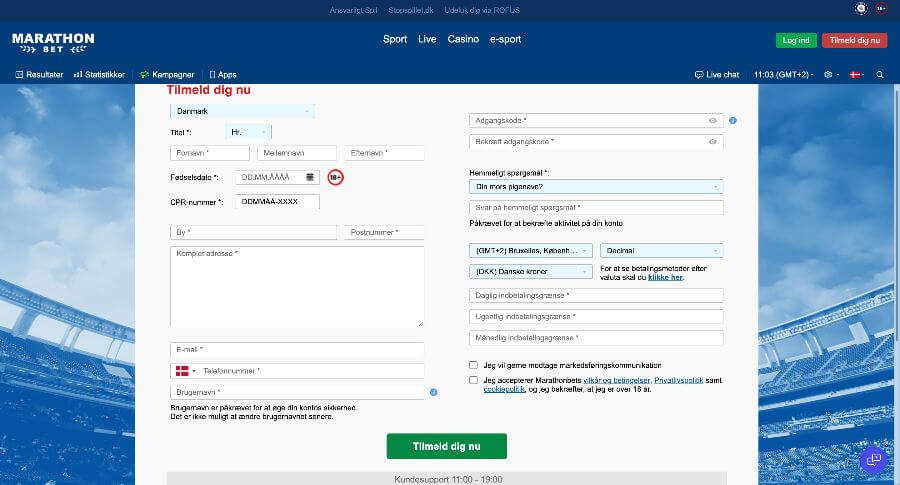This screenshot has width=900, height=485.
Task: Focus the Brugernavn input field
Action: tap(297, 392)
